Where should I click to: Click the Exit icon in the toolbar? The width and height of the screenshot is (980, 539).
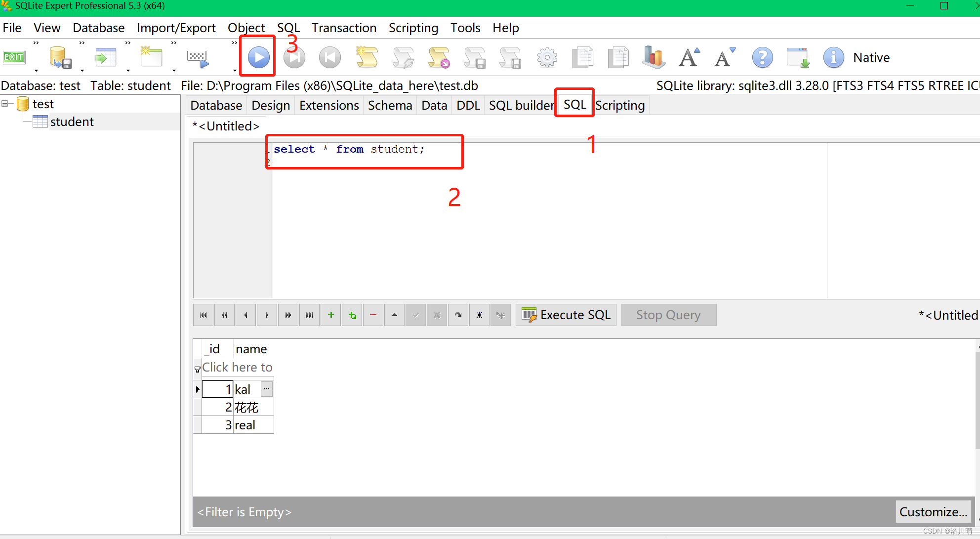coord(13,57)
